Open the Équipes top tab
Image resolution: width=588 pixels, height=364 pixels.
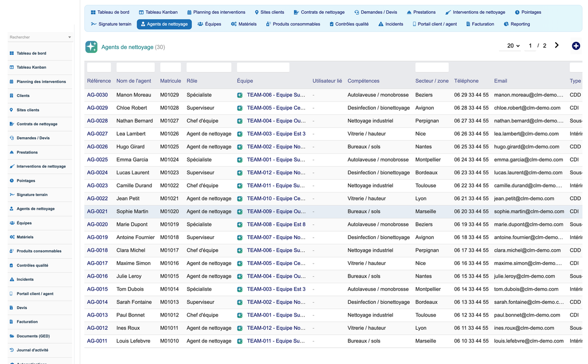pos(209,24)
